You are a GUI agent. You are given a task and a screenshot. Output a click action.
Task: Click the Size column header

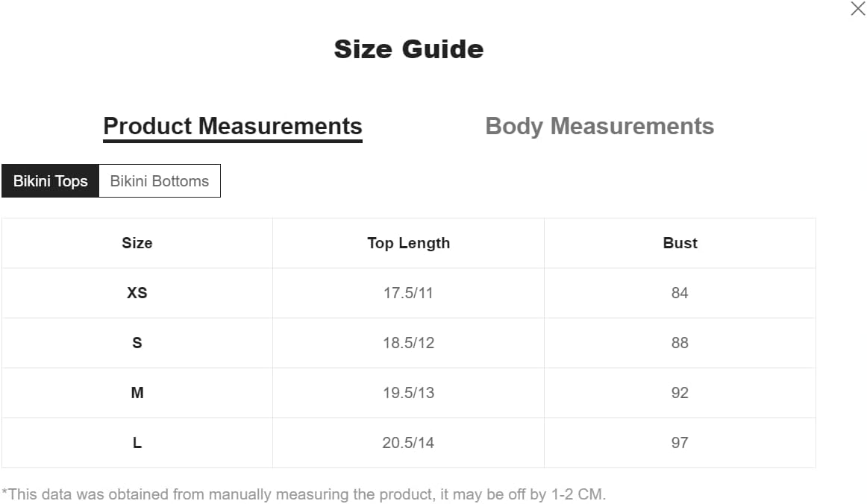(x=137, y=243)
